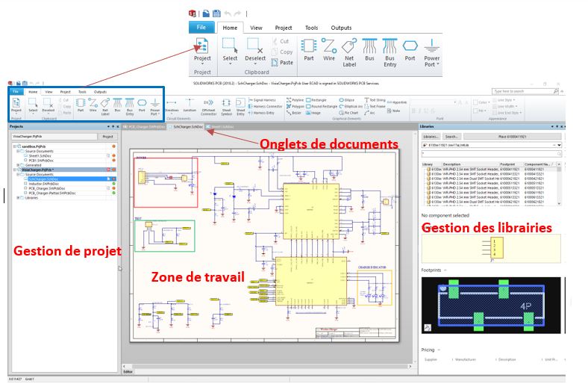This screenshot has width=588, height=387.
Task: Open the Outputs tab in the enlarged ribbon callout
Action: (x=341, y=28)
